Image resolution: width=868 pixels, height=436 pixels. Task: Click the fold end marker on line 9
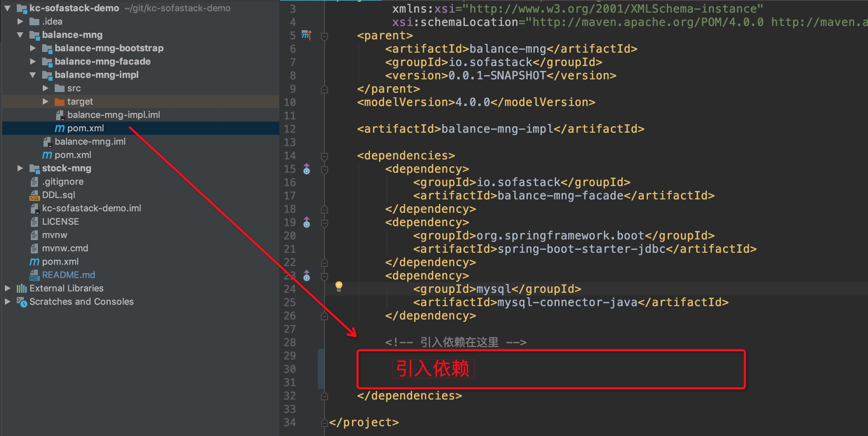click(325, 89)
